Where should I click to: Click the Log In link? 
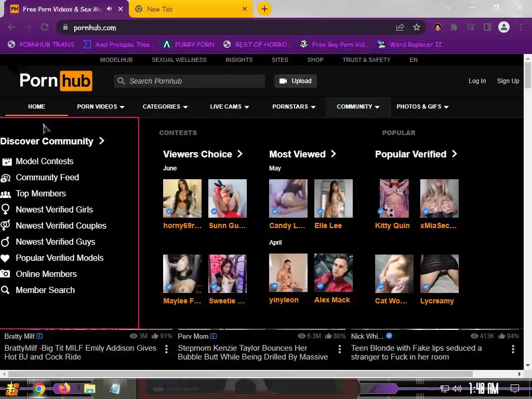click(x=477, y=81)
